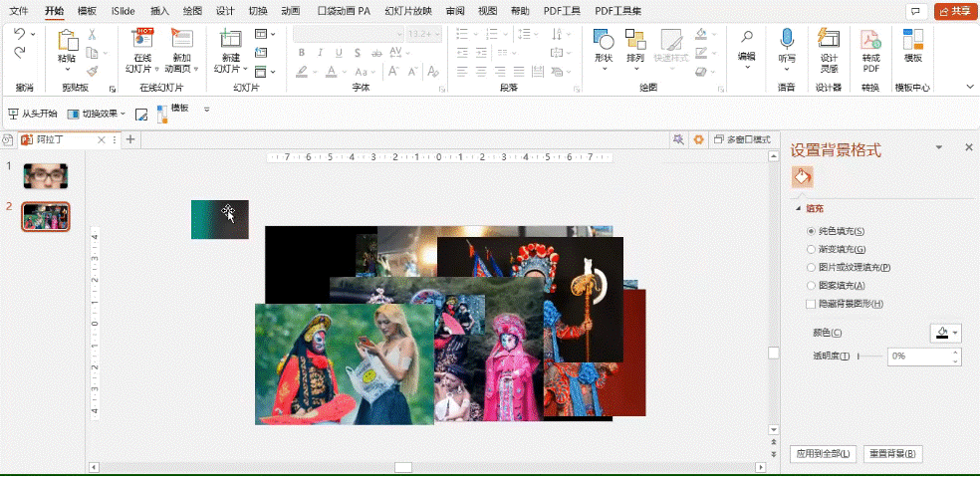Click Reset Background (重置背景) button
The image size is (980, 478).
[892, 454]
